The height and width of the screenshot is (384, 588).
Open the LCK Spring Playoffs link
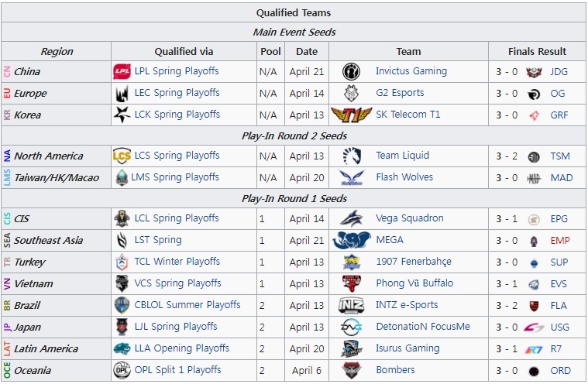coord(177,115)
